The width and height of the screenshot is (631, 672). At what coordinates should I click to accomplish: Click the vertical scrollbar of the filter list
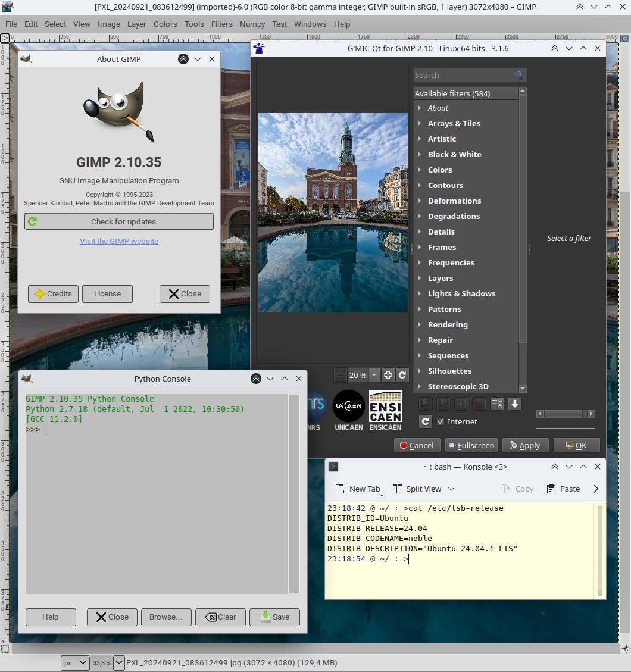523,238
